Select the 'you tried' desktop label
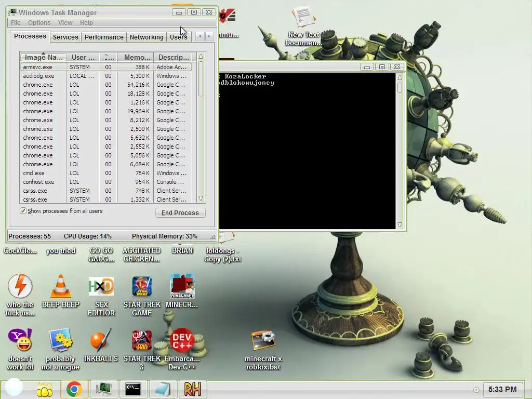 61,251
